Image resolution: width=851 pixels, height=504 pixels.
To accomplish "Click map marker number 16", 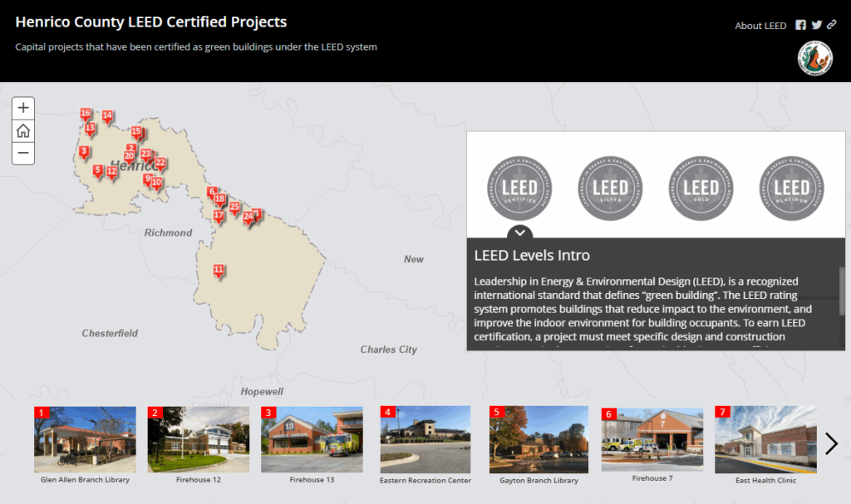I will [86, 114].
